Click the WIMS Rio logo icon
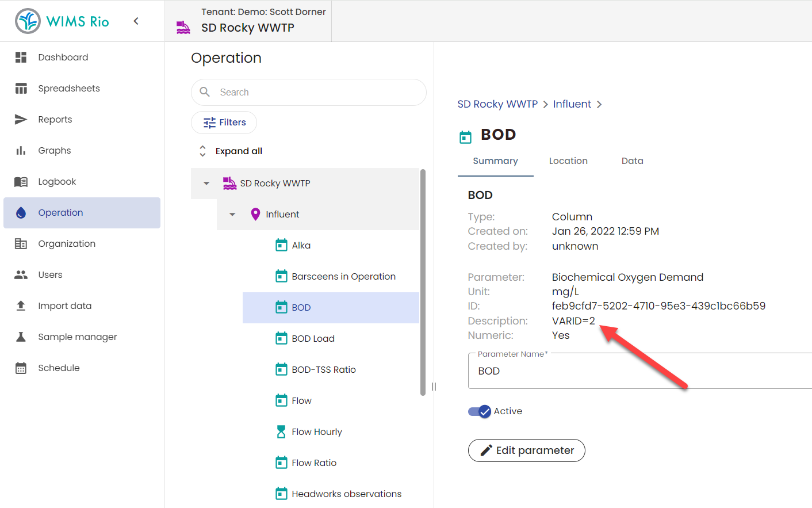 pyautogui.click(x=28, y=21)
